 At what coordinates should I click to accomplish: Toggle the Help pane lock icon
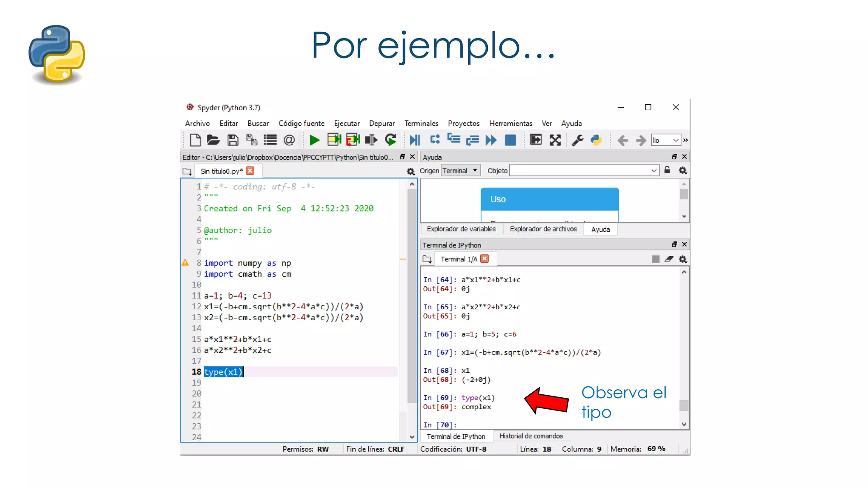(x=667, y=170)
